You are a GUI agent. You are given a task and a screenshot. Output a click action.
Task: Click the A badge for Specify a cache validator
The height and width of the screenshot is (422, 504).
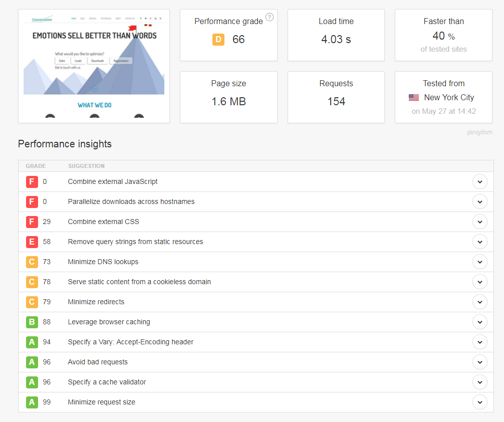pyautogui.click(x=32, y=382)
